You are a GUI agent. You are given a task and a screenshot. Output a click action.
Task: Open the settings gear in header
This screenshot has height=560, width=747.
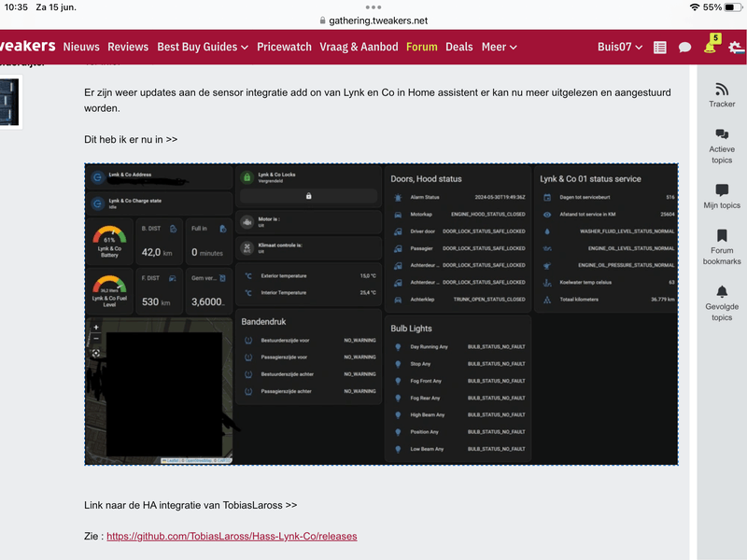pyautogui.click(x=736, y=48)
